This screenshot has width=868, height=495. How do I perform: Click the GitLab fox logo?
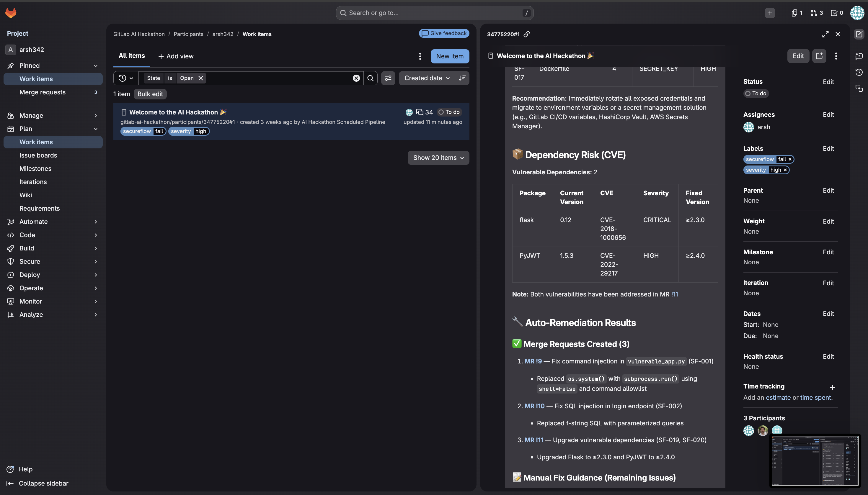pos(11,13)
